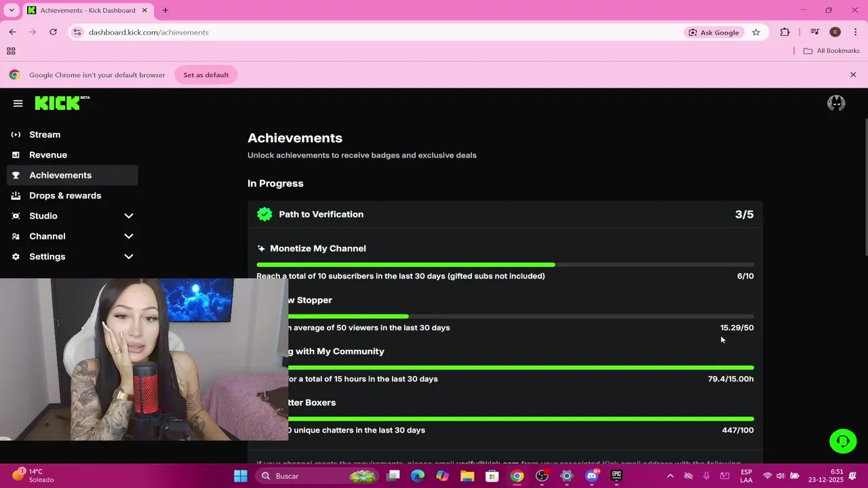Open All Bookmarks folder

(x=831, y=51)
